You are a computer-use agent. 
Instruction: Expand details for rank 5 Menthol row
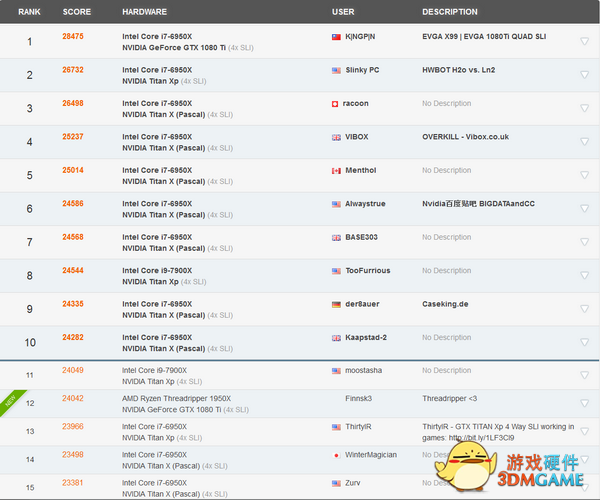(584, 175)
